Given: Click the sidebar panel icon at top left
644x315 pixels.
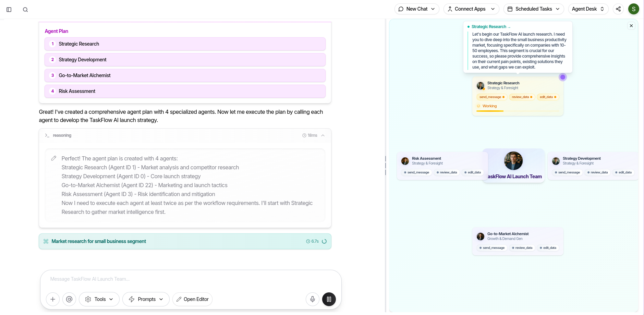Looking at the screenshot, I should point(9,10).
